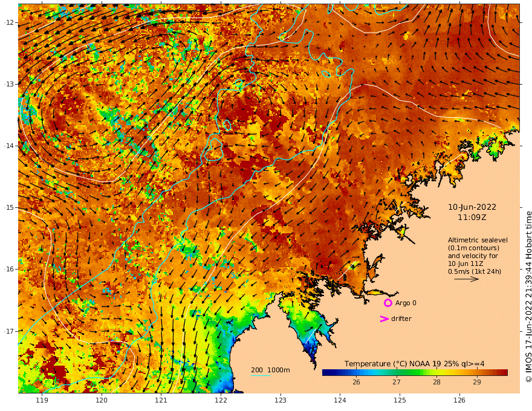Click the '200 1000m' depth legend text

coord(270,370)
